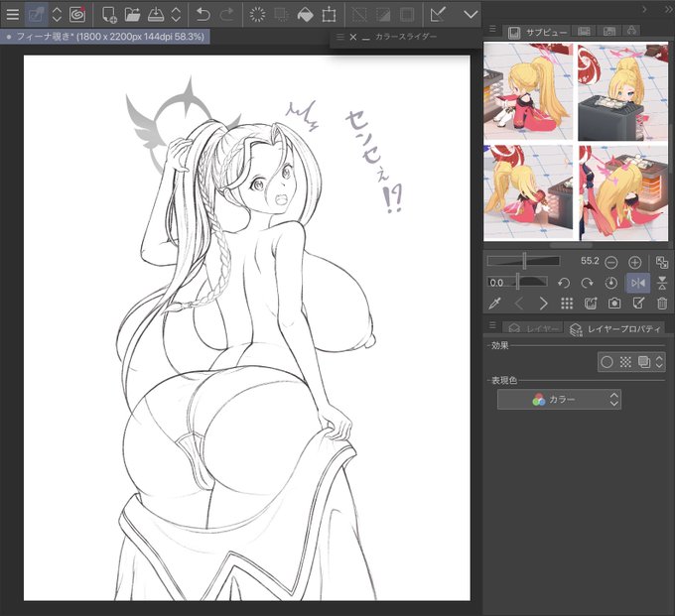This screenshot has width=675, height=616.
Task: Click the Open file folder icon
Action: (132, 15)
